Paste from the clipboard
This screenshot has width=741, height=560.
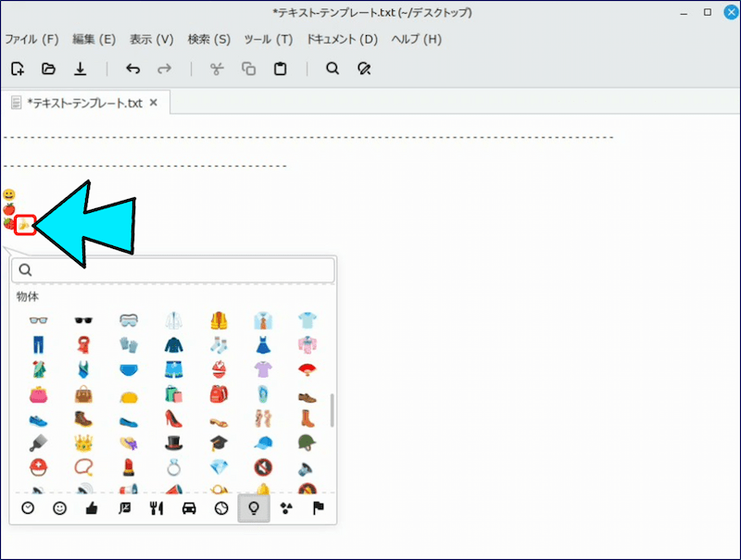(281, 68)
